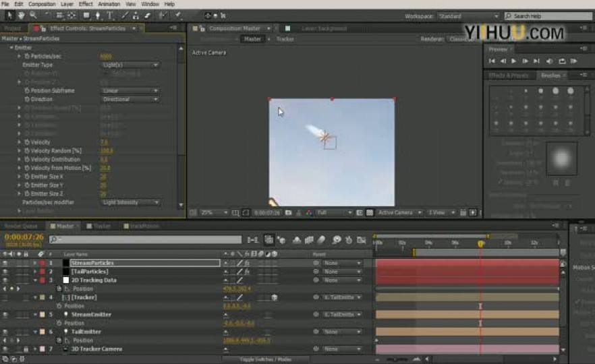Open the Show Channel color icon
595x364 pixels.
point(309,213)
